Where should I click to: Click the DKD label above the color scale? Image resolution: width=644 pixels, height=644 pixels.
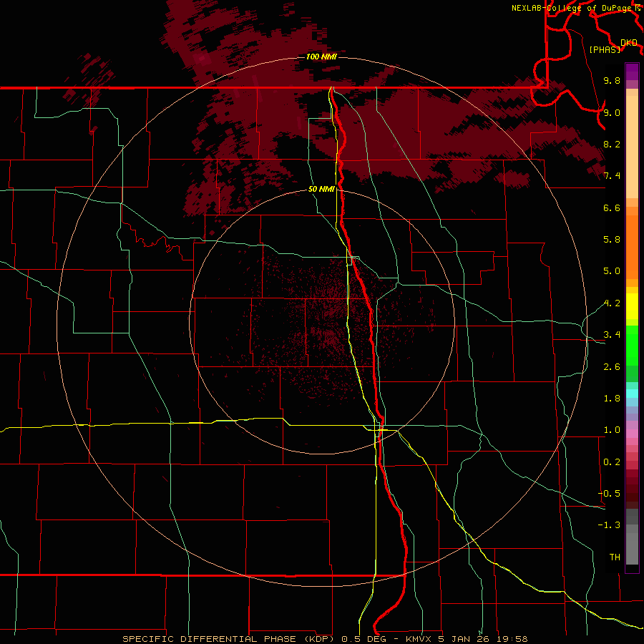point(629,43)
